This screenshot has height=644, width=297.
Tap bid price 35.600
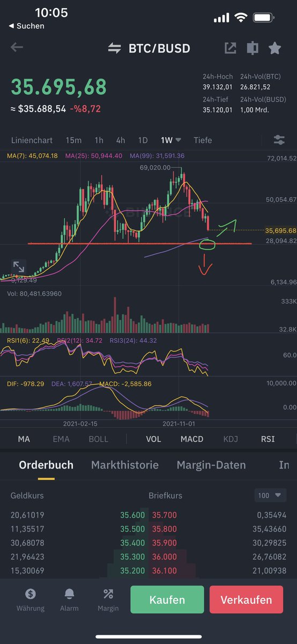point(133,515)
